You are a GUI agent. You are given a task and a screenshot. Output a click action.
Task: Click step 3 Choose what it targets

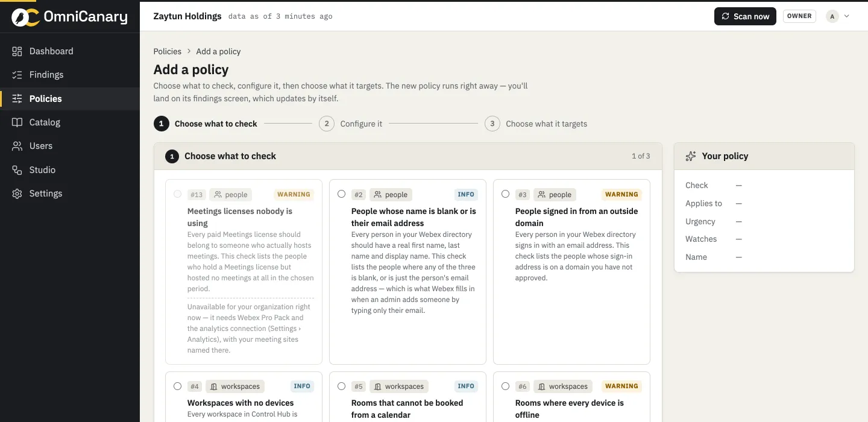pos(536,124)
